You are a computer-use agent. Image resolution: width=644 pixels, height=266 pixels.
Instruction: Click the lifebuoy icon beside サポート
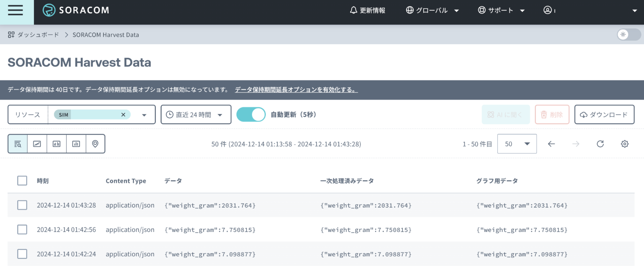pos(482,10)
